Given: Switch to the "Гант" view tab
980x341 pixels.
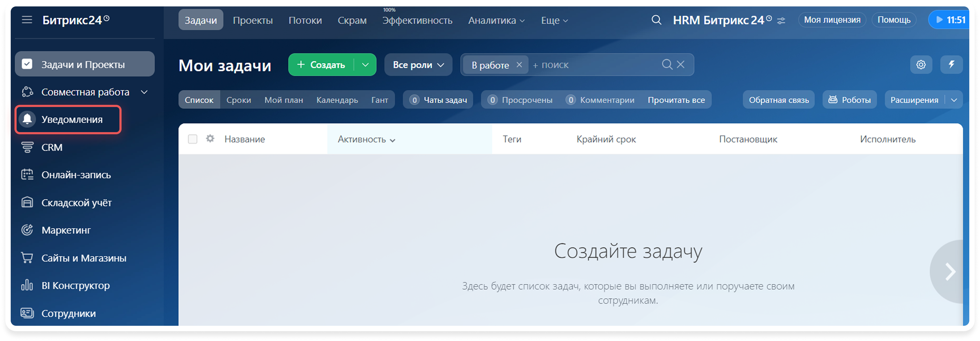Looking at the screenshot, I should 379,100.
